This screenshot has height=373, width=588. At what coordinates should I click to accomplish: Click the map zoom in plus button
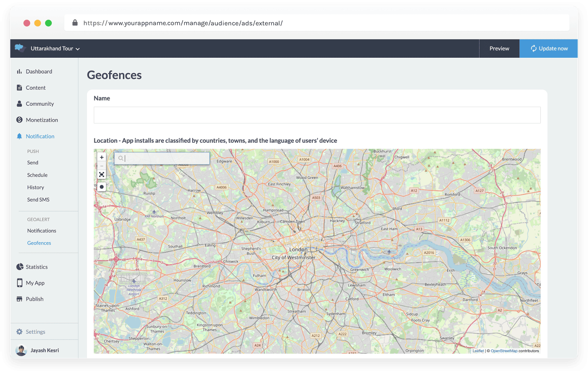pos(102,157)
